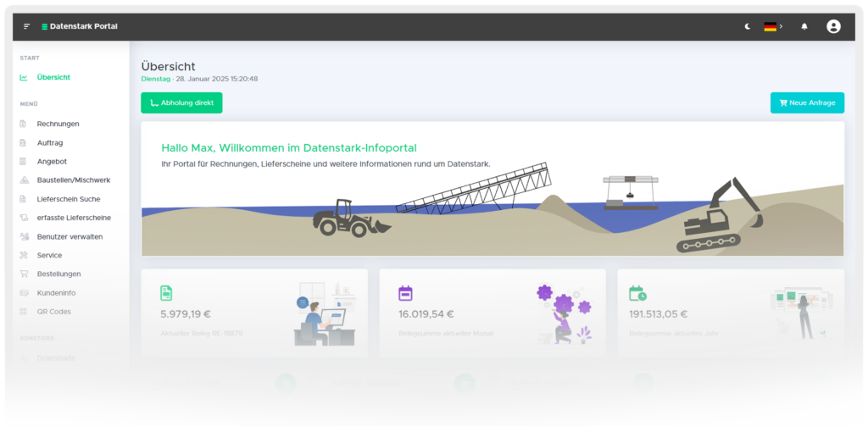
Task: Click the Baustellen/Mischwerk warning-triangle icon
Action: coord(23,180)
